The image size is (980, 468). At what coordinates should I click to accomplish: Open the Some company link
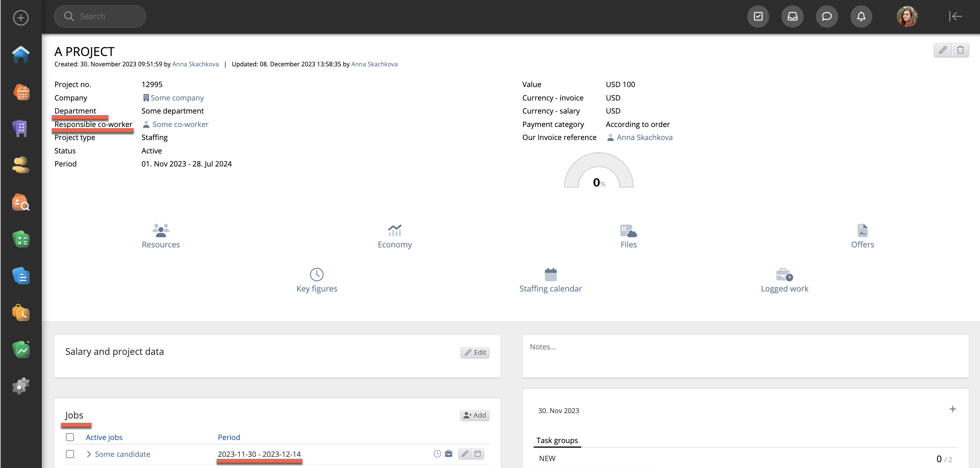coord(177,98)
